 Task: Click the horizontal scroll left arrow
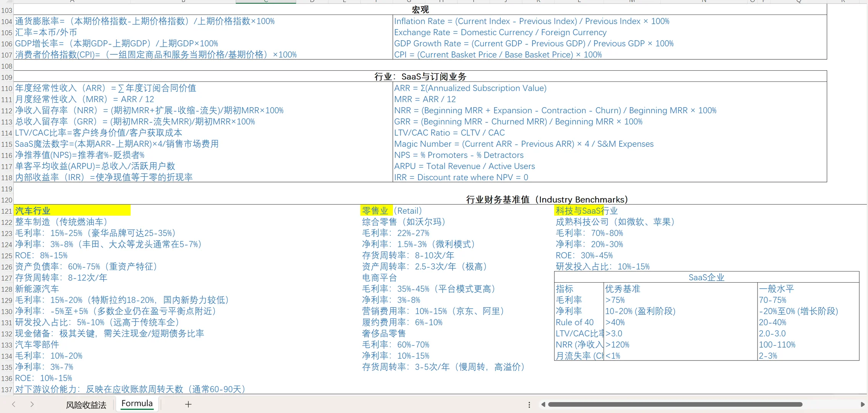pyautogui.click(x=543, y=405)
